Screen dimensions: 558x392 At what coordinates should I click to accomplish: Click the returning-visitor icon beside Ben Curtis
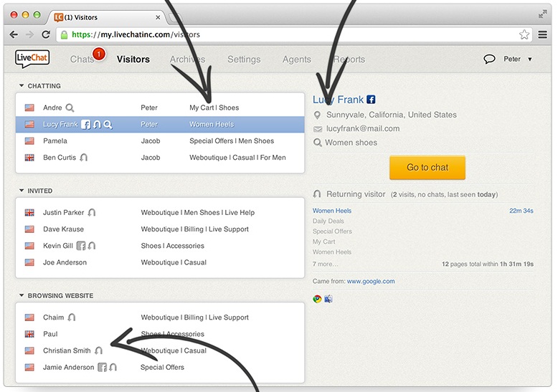84,158
